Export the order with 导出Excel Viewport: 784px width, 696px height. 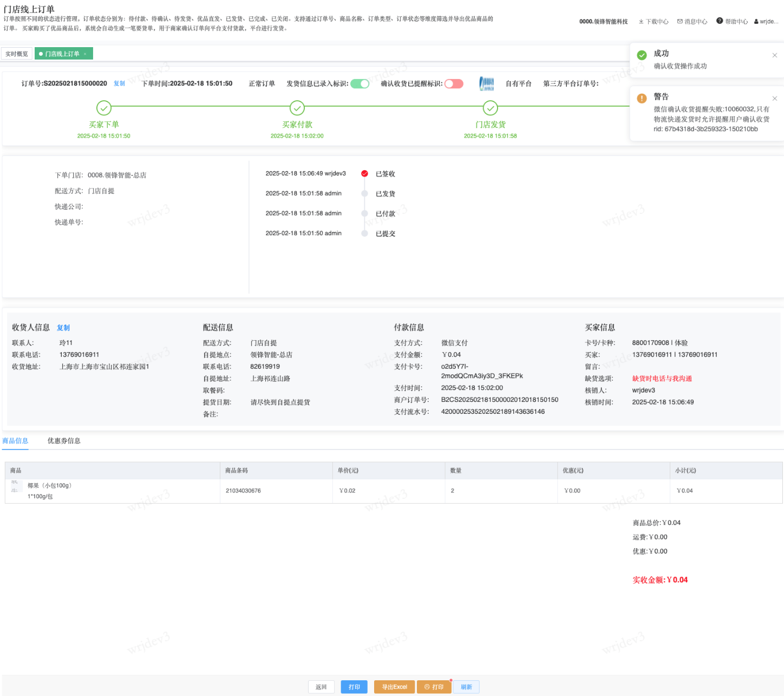pyautogui.click(x=394, y=687)
